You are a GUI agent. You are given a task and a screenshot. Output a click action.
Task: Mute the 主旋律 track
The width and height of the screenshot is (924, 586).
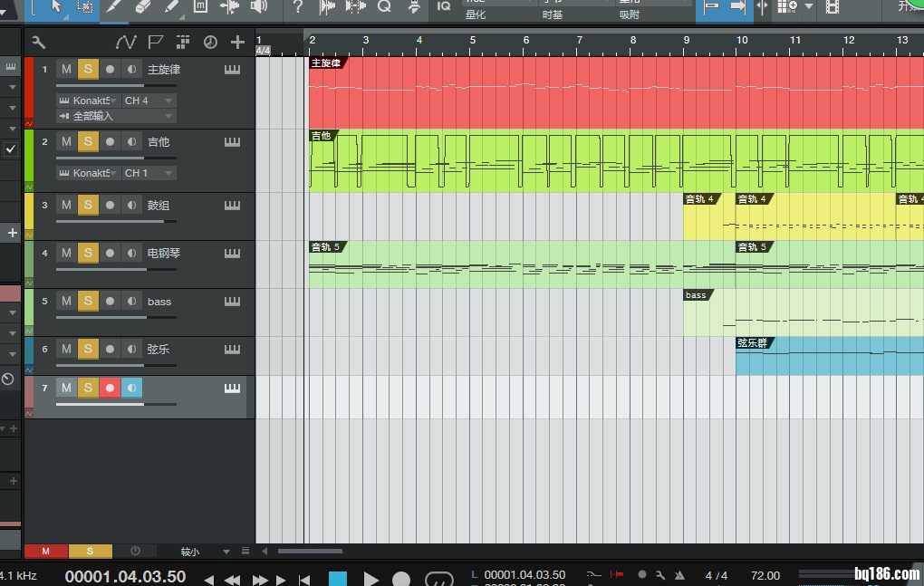tap(66, 70)
